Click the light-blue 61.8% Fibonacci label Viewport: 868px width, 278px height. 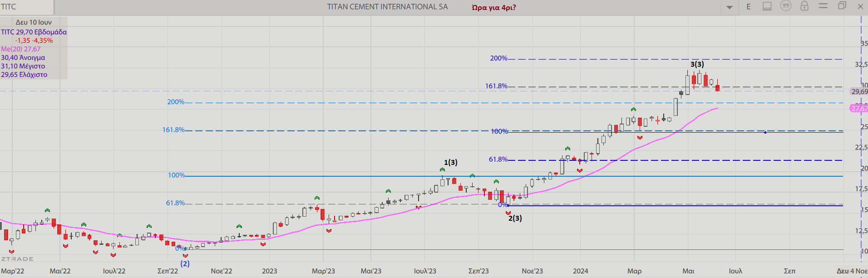[175, 203]
